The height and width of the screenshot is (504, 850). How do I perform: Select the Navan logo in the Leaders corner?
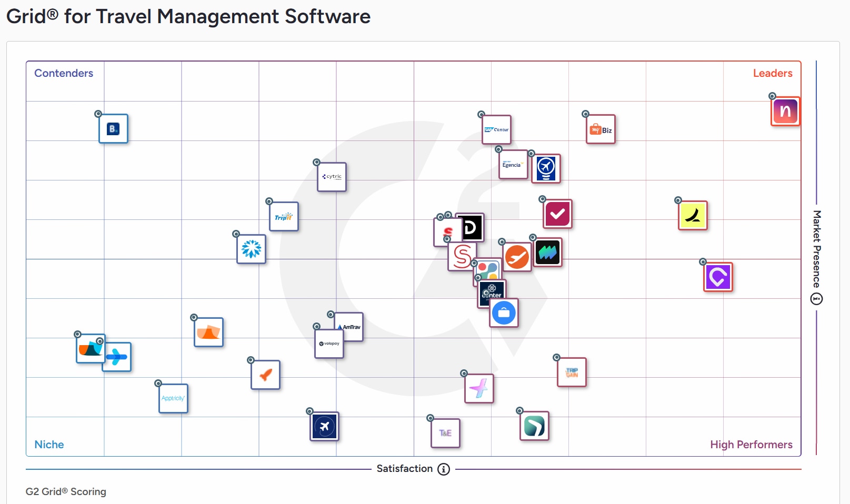785,111
